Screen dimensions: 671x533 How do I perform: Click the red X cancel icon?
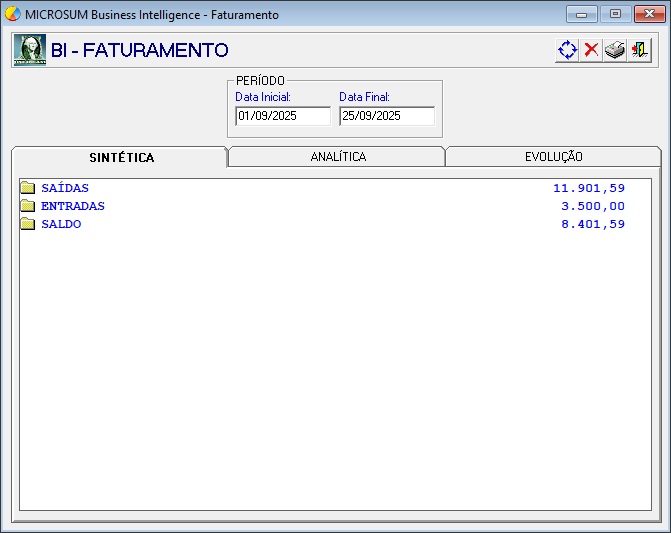pos(591,50)
